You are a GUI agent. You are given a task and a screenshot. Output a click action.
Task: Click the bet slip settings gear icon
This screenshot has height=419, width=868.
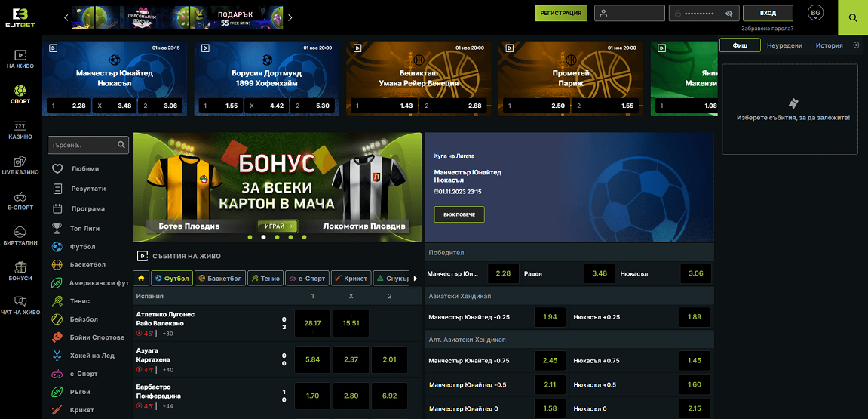(x=856, y=45)
